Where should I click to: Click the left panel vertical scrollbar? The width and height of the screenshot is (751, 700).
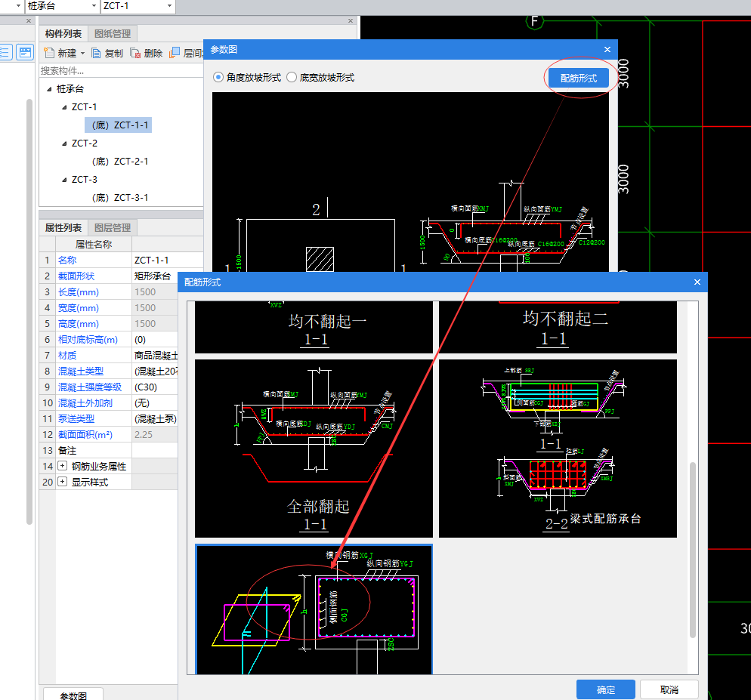[x=29, y=311]
